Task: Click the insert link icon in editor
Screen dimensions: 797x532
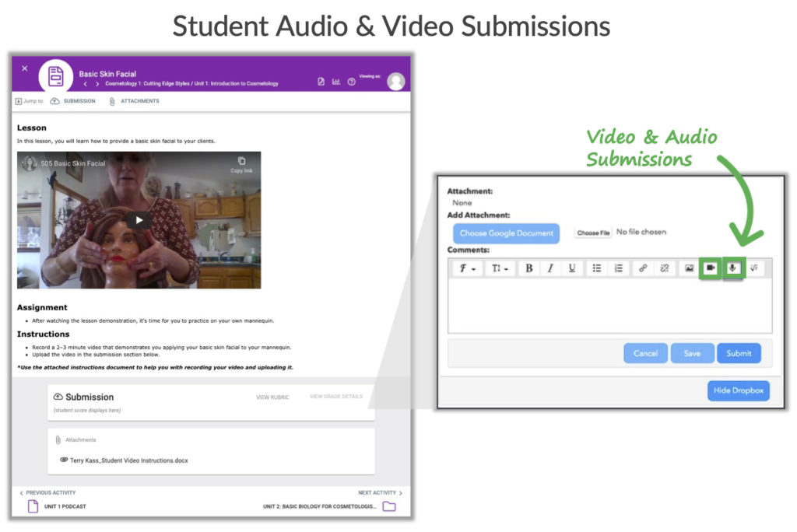Action: pyautogui.click(x=642, y=268)
